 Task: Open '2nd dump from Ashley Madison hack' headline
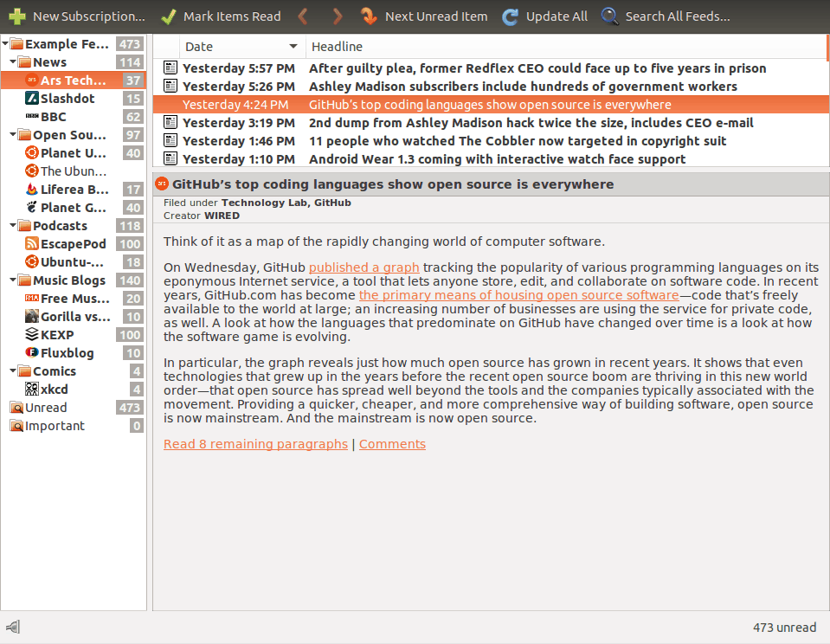tap(531, 123)
